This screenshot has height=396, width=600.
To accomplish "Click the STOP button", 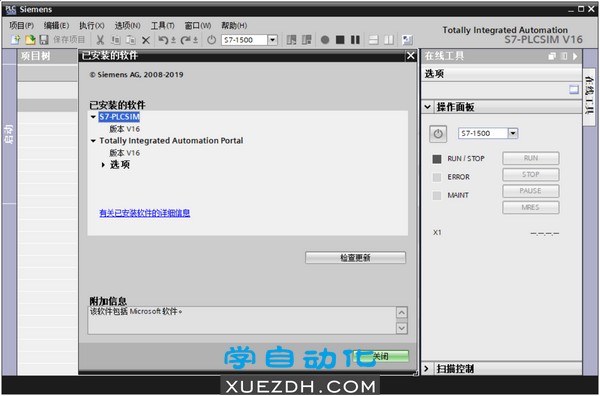I will click(x=531, y=174).
